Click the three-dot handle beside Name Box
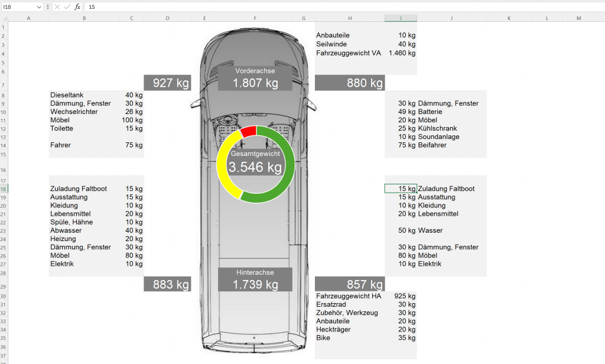Screen dimensions: 605x364 (x=48, y=6)
